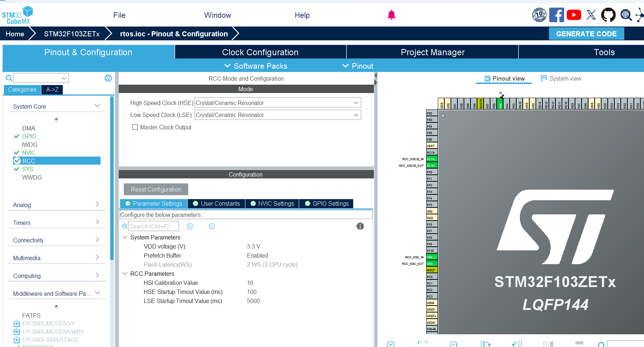Open the wiki search globe icon
Viewport: 644px width, 347px height.
point(626,15)
